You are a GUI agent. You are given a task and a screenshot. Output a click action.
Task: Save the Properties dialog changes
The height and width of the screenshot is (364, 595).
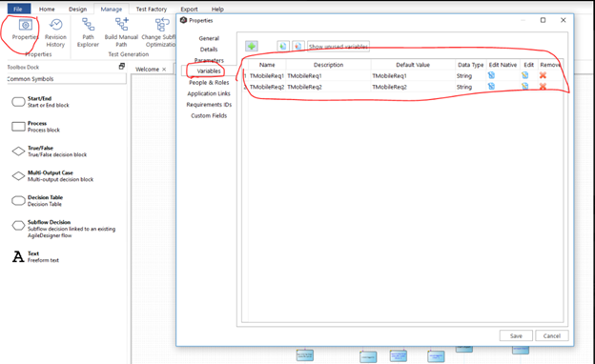click(x=516, y=335)
